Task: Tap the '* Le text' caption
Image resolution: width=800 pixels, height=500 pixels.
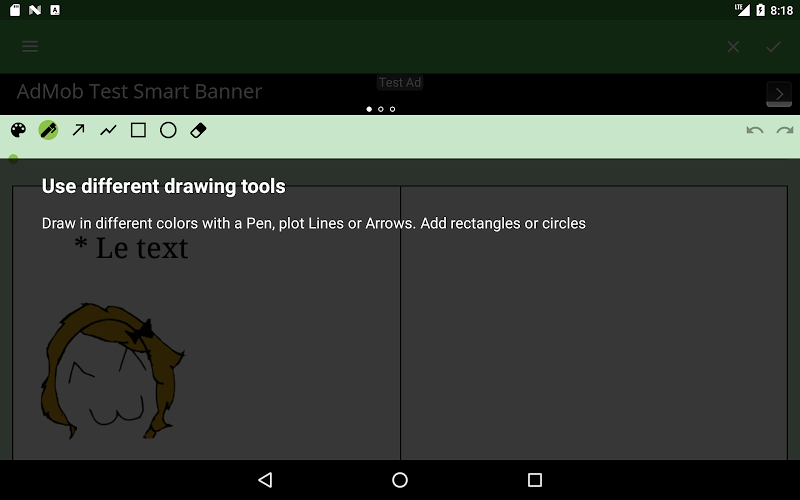Action: click(x=132, y=248)
